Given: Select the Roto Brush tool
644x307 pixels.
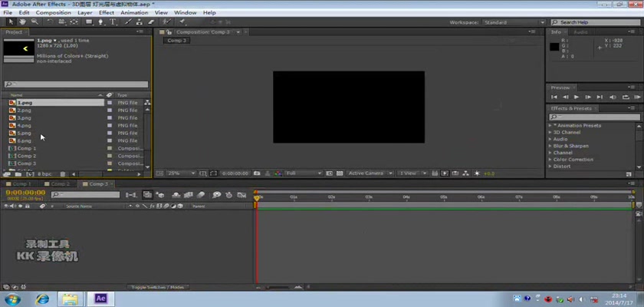Looking at the screenshot, I should click(x=166, y=21).
